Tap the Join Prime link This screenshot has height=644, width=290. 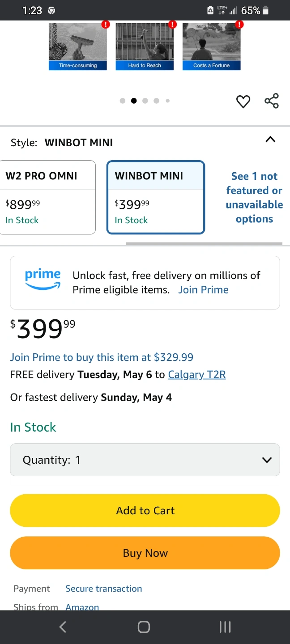[203, 290]
